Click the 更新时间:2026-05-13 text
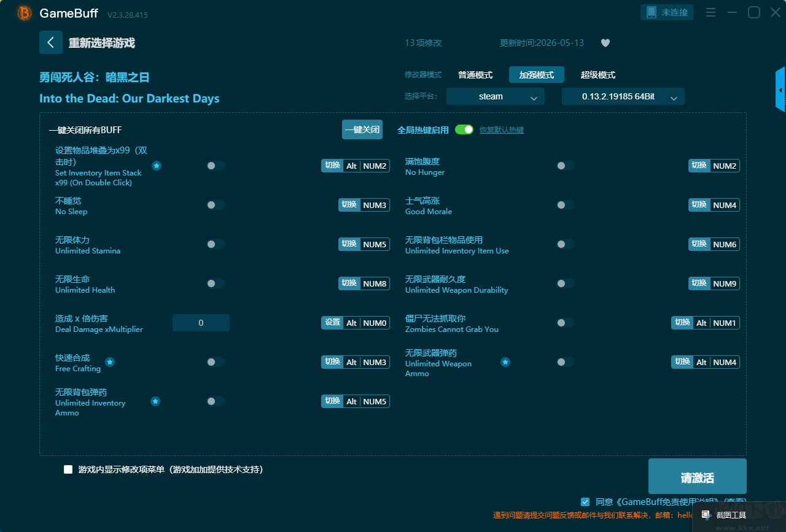786x532 pixels. coord(542,43)
